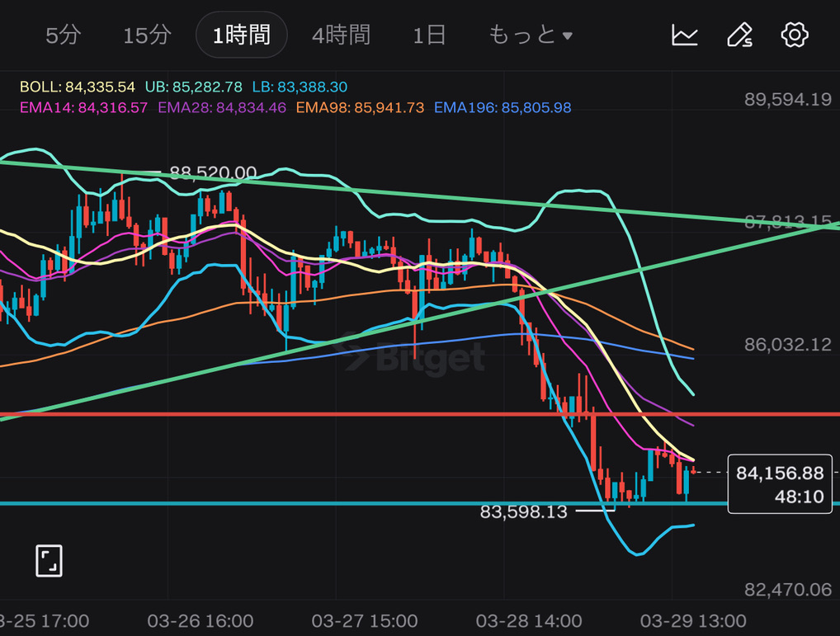Select the red horizontal resistance line

(330, 414)
